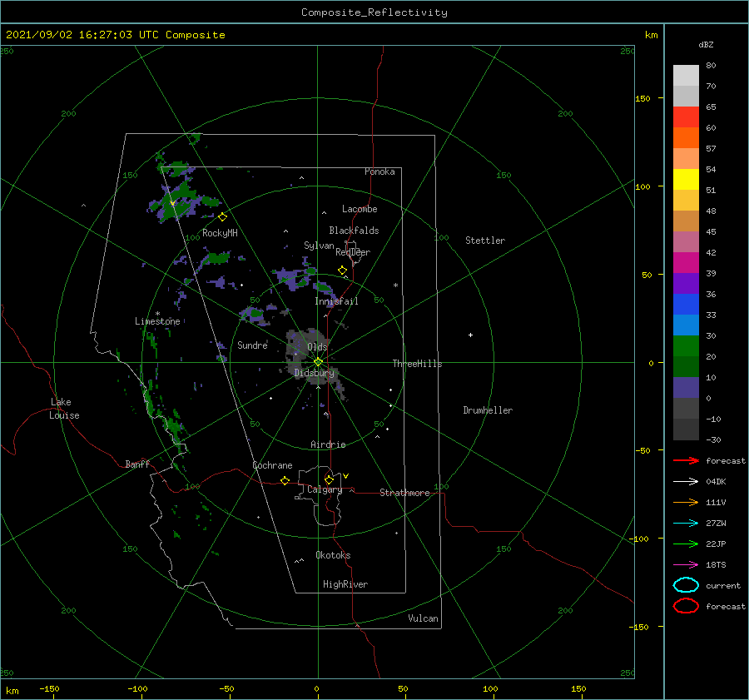Click the ThreeHills city label

pos(418,364)
